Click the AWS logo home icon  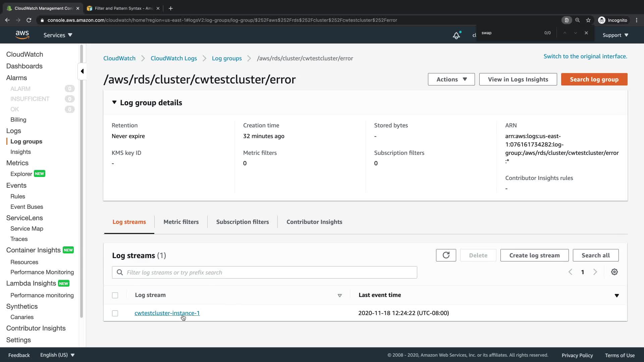22,35
